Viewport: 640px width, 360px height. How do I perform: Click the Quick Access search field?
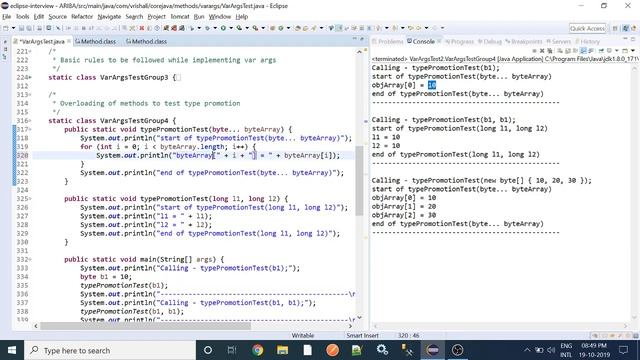[x=587, y=28]
